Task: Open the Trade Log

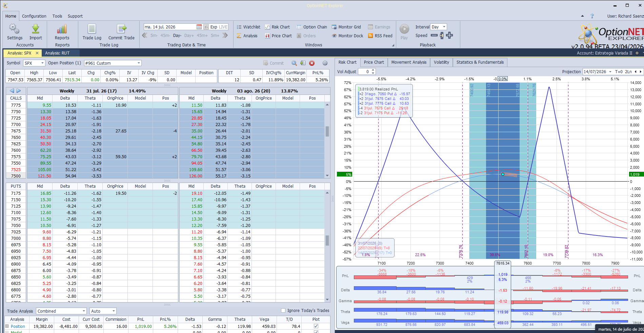Action: coord(92,32)
